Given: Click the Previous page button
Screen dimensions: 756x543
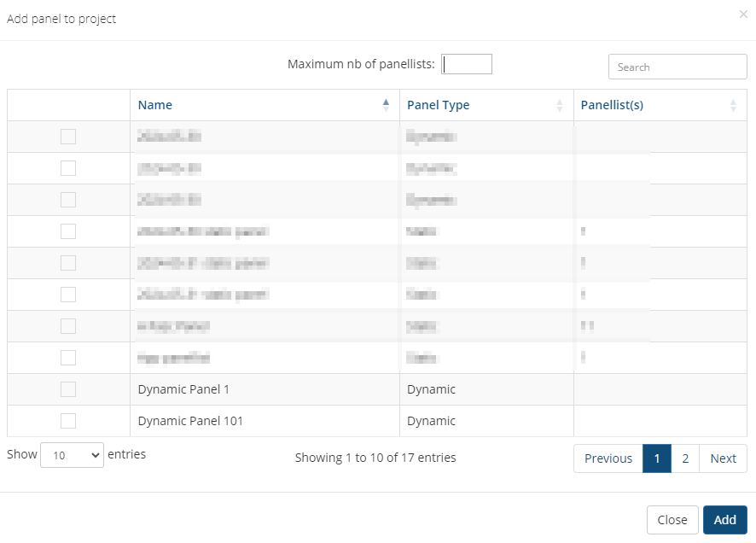Looking at the screenshot, I should tap(608, 458).
